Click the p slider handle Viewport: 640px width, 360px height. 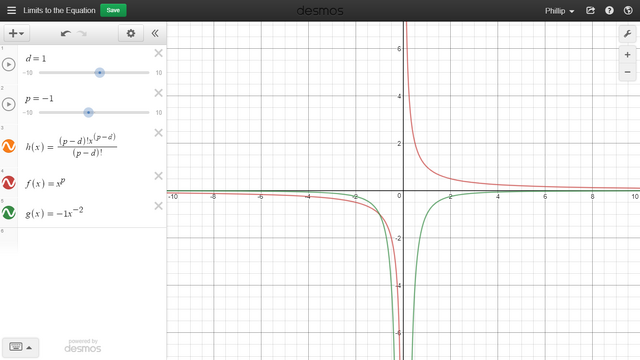point(88,113)
